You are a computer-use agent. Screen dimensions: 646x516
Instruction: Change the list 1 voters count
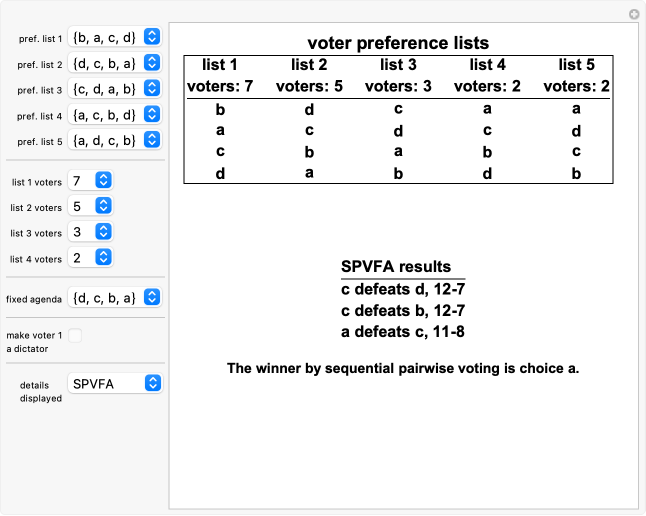90,180
